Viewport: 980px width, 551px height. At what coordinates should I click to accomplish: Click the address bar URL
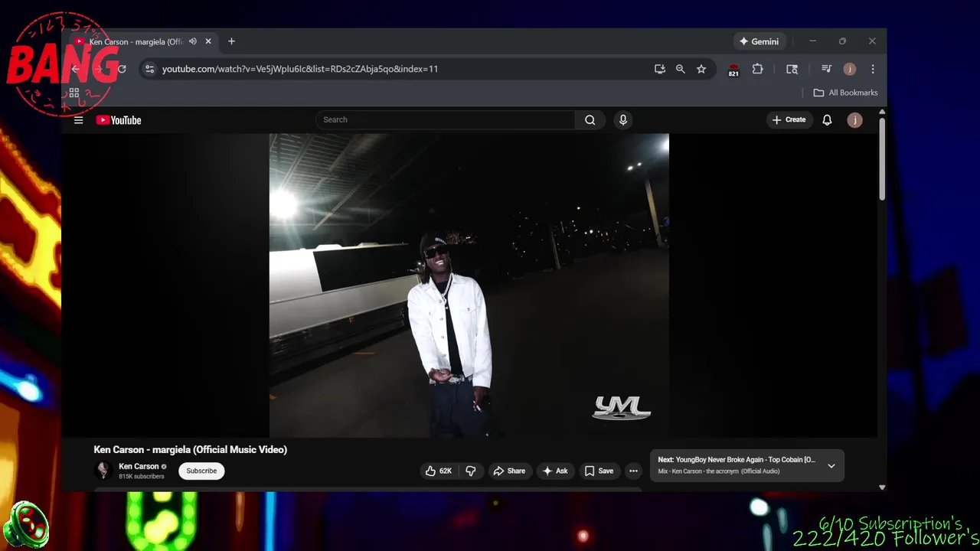tap(299, 69)
